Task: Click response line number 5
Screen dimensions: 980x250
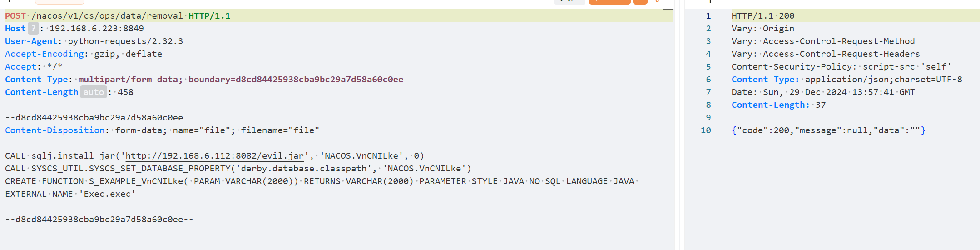Action: coord(708,66)
